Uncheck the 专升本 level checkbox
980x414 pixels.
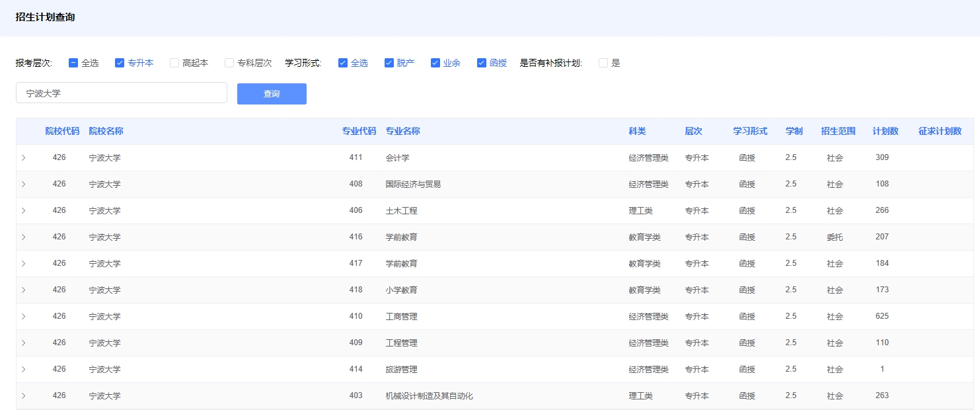pos(120,63)
